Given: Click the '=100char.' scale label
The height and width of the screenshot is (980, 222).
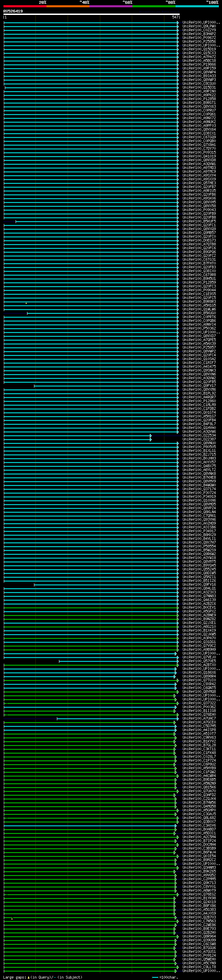Looking at the screenshot, I should pyautogui.click(x=168, y=977).
